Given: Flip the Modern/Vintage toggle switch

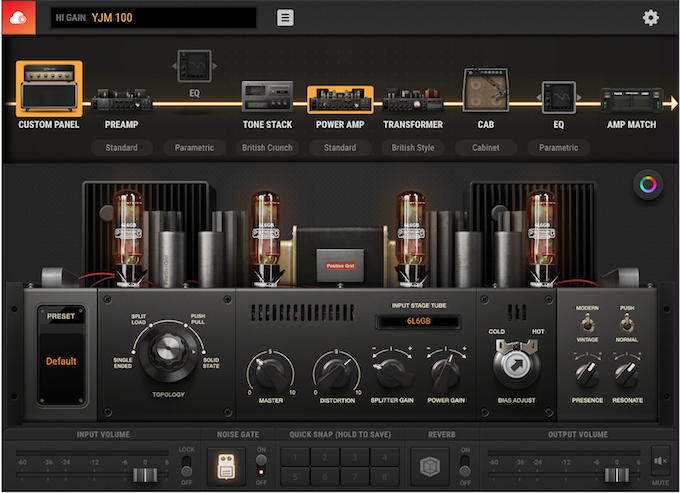Looking at the screenshot, I should coord(587,323).
